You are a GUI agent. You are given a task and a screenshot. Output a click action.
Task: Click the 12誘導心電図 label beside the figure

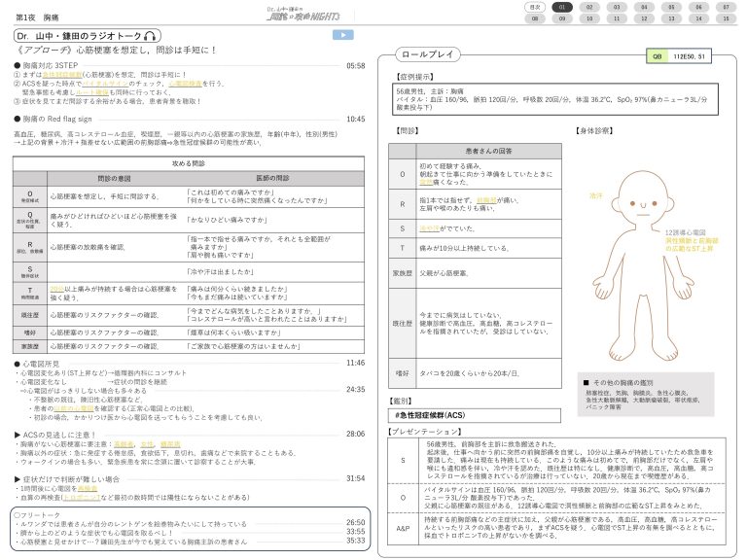[685, 233]
